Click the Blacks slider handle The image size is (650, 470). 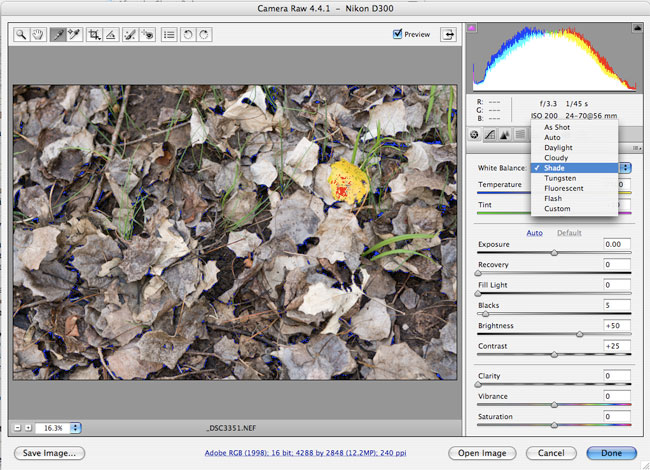tap(485, 314)
